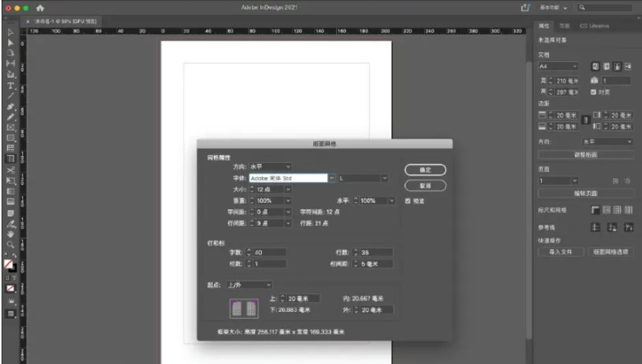The width and height of the screenshot is (642, 364).
Task: Open the 方向 dropdown in the dialog
Action: click(271, 166)
